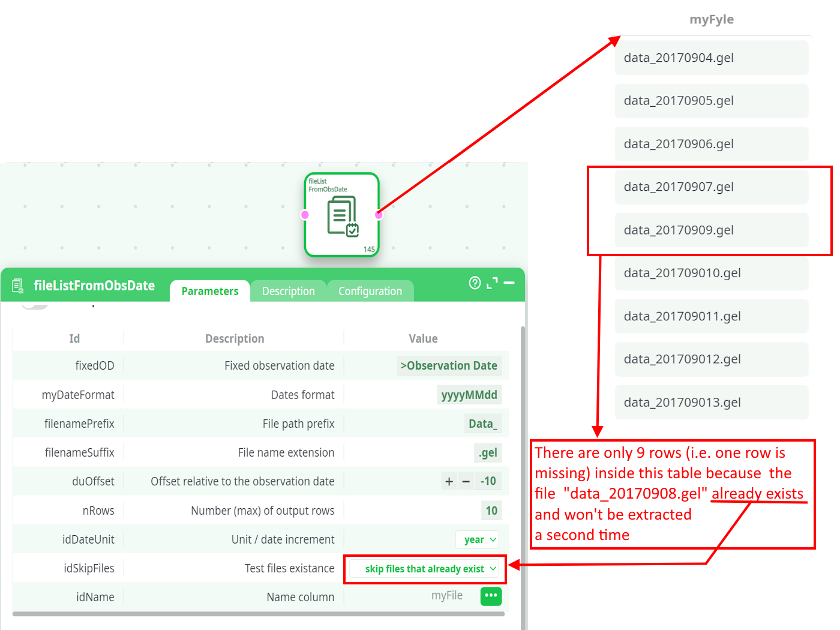Select the Parameters tab
Viewport: 840px width, 630px height.
tap(210, 291)
